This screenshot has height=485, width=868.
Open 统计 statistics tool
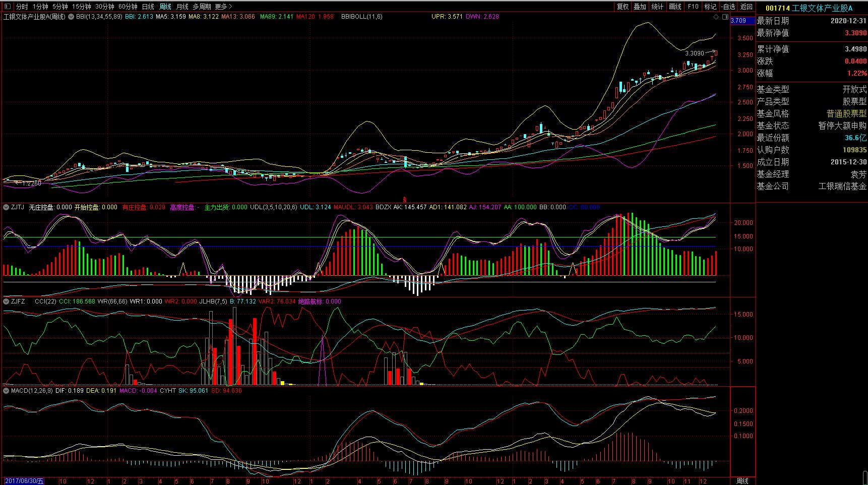[658, 7]
